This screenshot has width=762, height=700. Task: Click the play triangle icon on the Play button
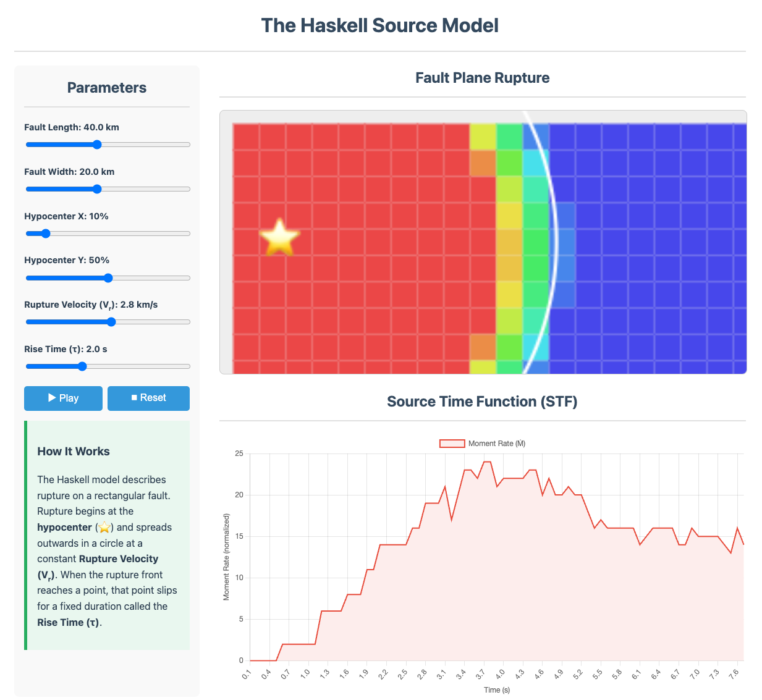(x=53, y=398)
